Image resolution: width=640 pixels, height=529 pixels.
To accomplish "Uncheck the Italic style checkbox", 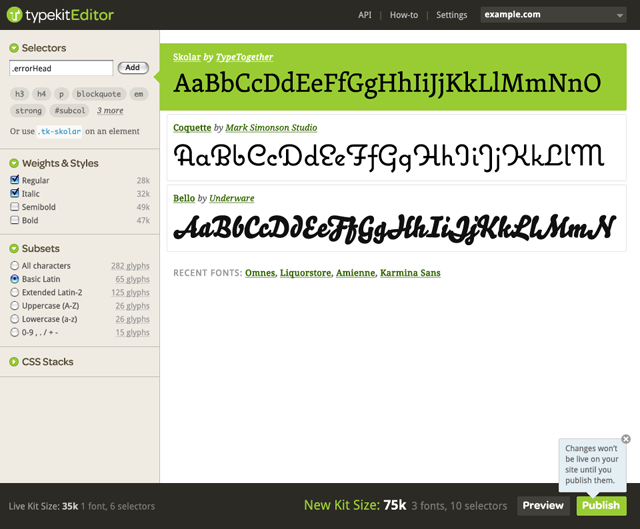I will coord(15,193).
